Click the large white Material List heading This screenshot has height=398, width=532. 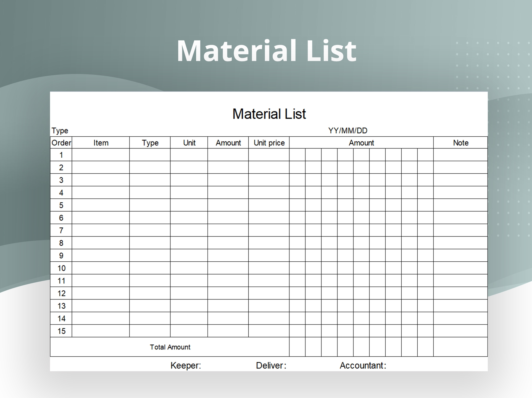266,51
